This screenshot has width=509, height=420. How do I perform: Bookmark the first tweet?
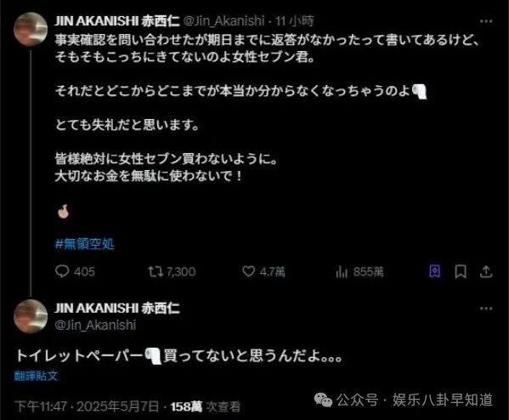(461, 271)
